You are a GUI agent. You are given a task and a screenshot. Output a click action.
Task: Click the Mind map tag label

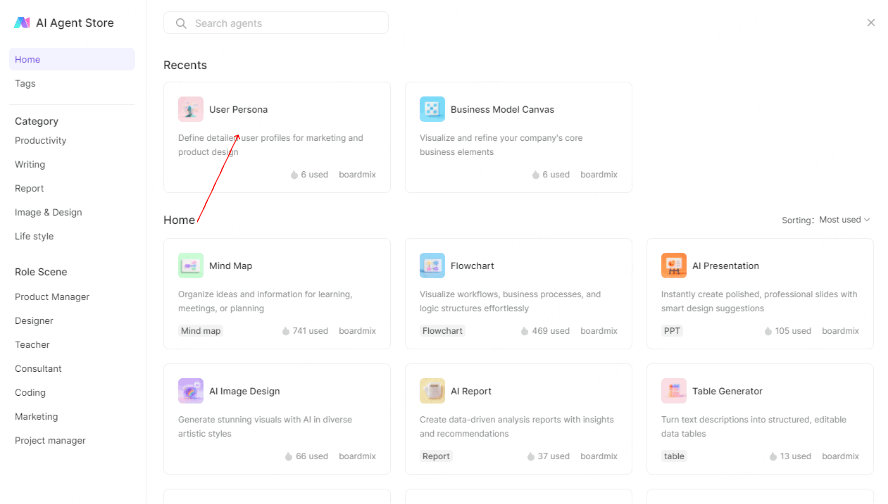(201, 331)
